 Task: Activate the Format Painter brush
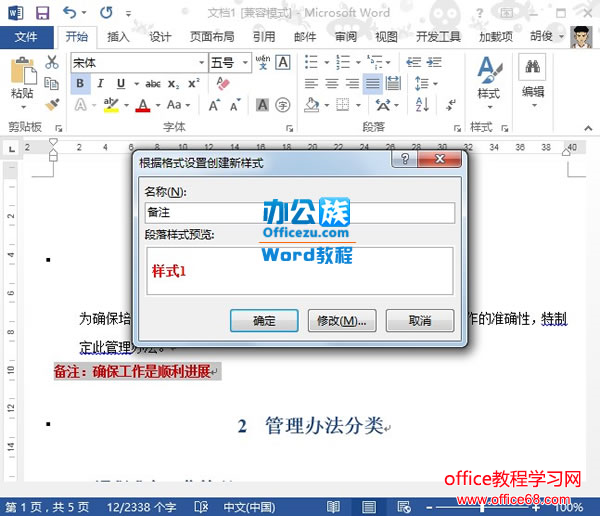52,105
